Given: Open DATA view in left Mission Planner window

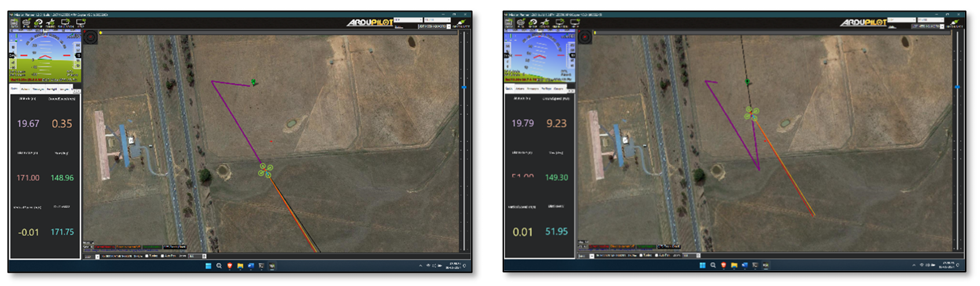Looking at the screenshot, I should coord(14,23).
